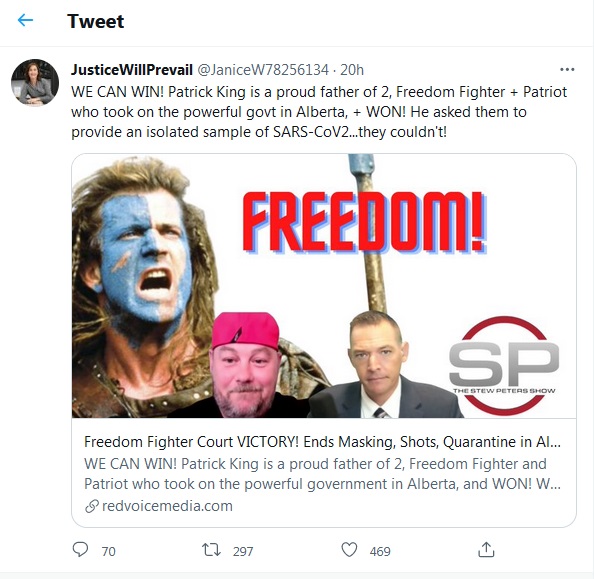Open the redvoicemedia.com link

167,506
